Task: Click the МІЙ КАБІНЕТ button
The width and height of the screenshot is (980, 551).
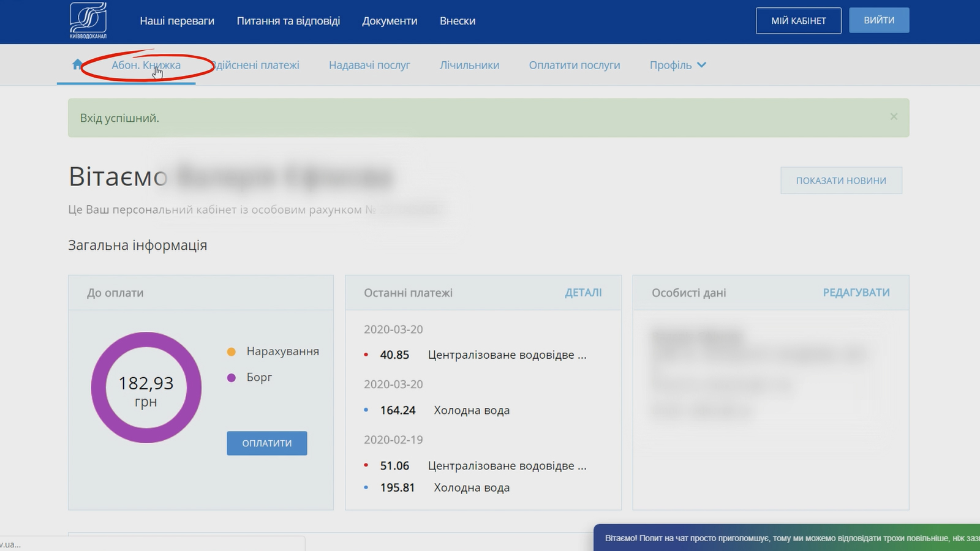Action: 799,20
